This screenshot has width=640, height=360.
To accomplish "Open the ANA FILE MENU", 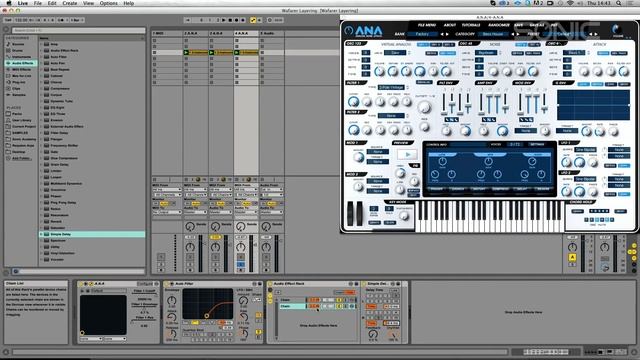I will pos(427,25).
